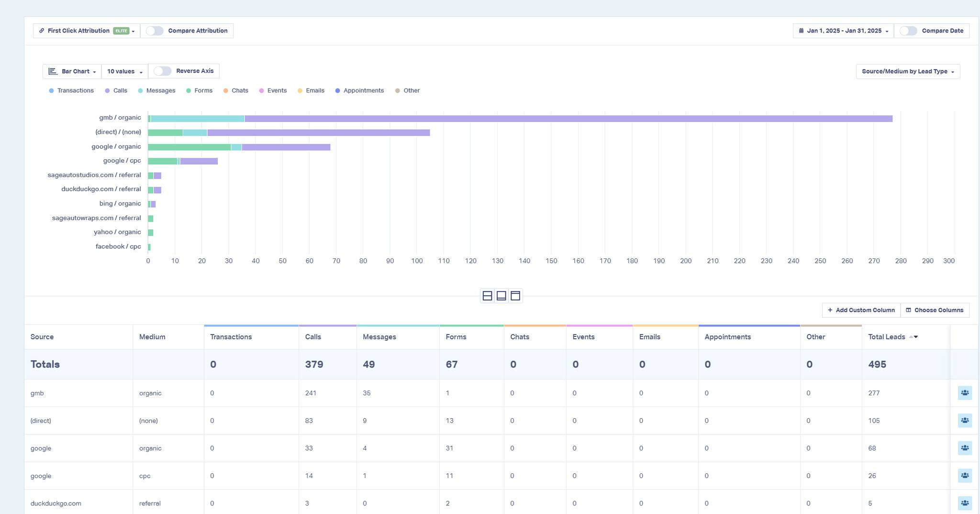The width and height of the screenshot is (980, 514).
Task: Click the Add Custom Column button
Action: [861, 310]
